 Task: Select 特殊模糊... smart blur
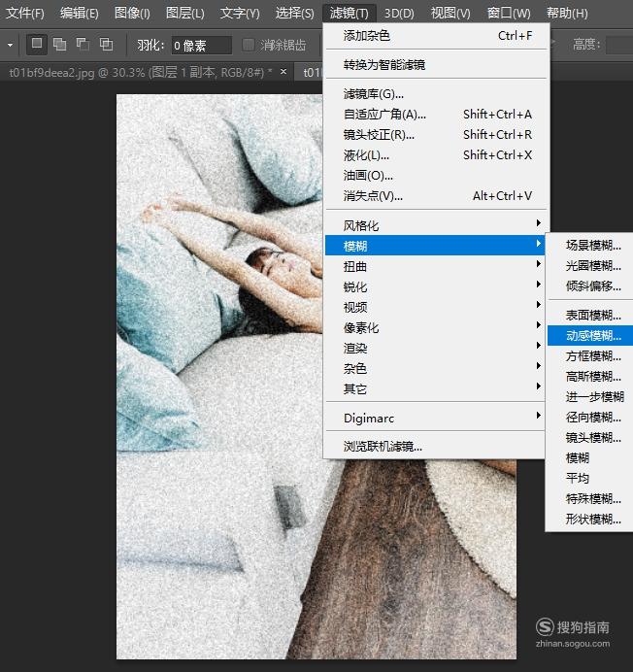(x=590, y=499)
